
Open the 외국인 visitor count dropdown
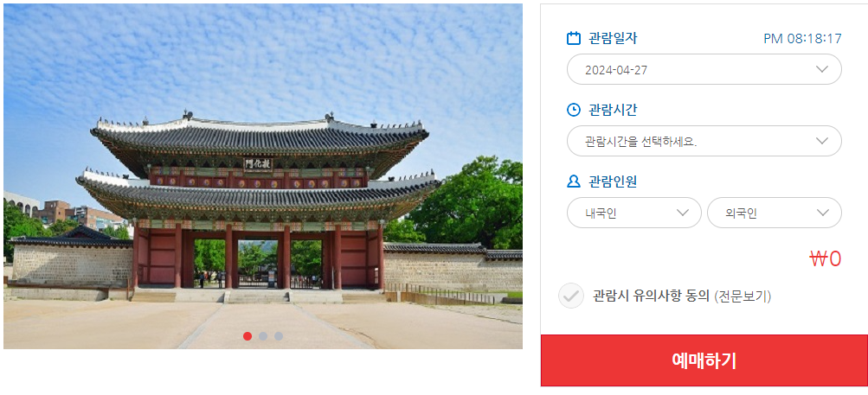[775, 213]
